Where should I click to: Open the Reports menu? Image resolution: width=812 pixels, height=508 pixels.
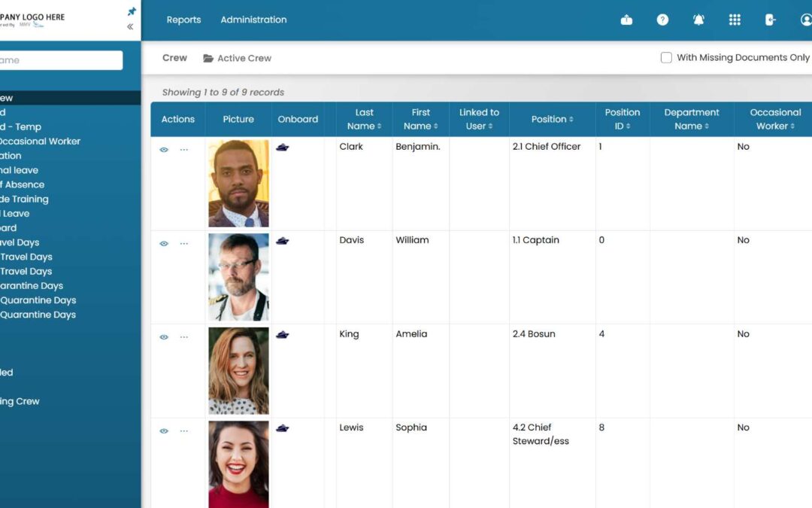point(183,20)
